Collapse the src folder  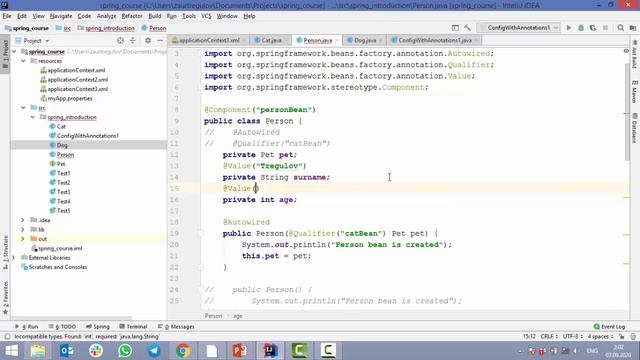[23, 108]
